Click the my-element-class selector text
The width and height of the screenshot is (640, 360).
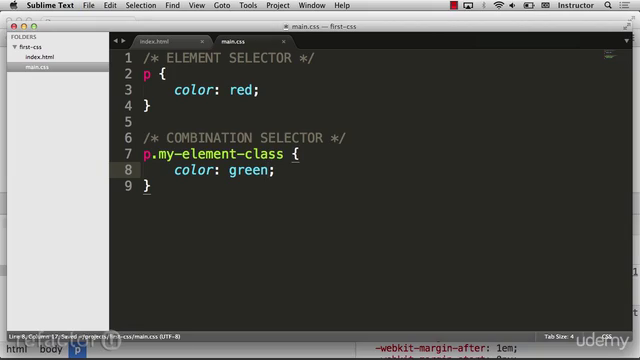click(220, 154)
